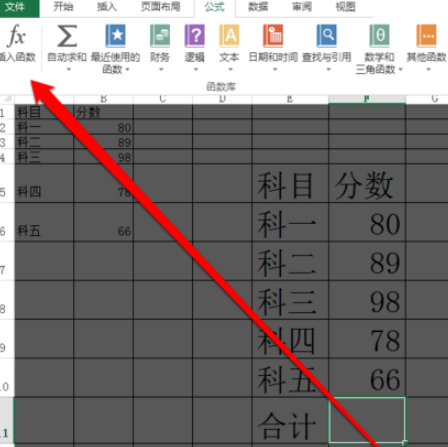Click large 80 cell in column F
The height and width of the screenshot is (447, 448).
367,222
